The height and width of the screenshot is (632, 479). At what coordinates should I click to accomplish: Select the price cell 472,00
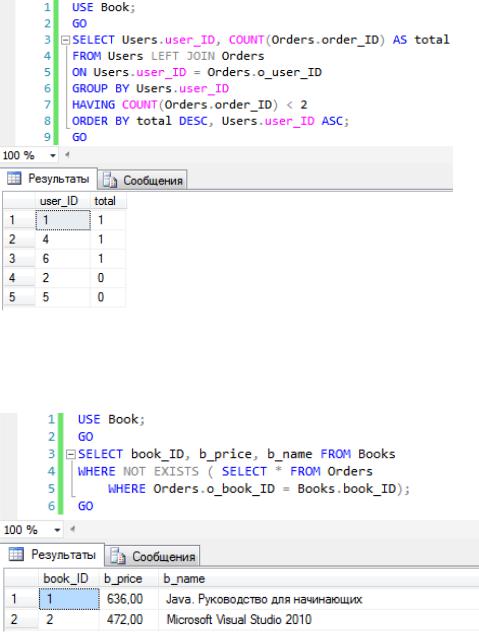[x=129, y=620]
